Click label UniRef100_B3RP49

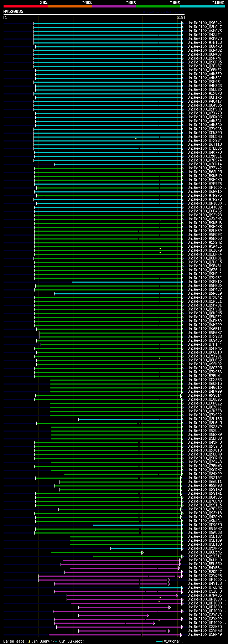tap(204, 635)
